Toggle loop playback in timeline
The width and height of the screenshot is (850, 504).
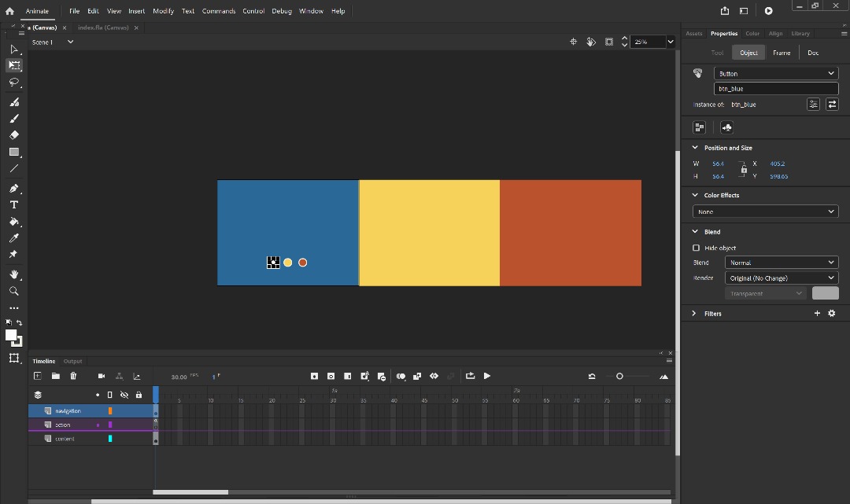click(x=470, y=377)
